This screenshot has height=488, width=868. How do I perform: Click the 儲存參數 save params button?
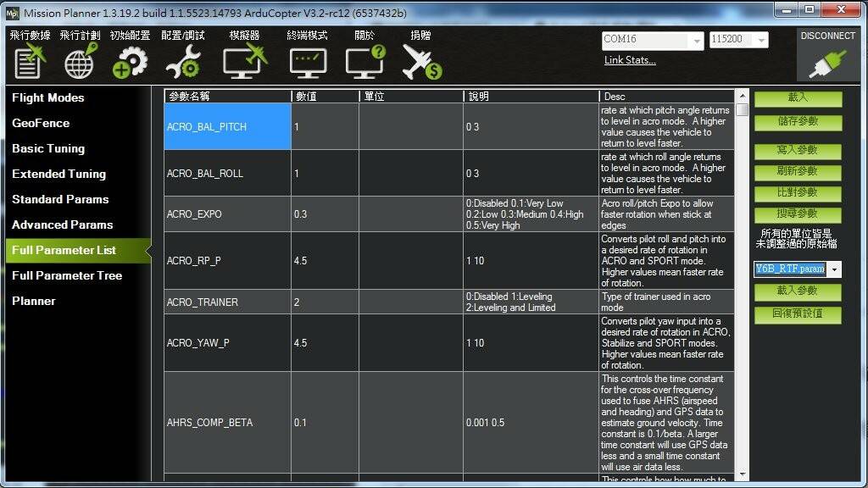point(798,122)
